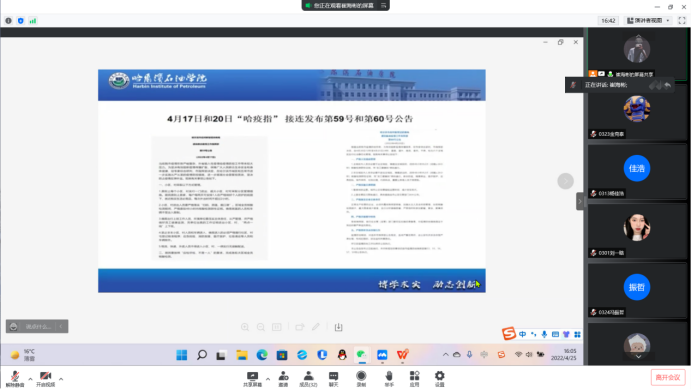This screenshot has height=389, width=692.
Task: Expand video options arrow beside camera
Action: 61,379
